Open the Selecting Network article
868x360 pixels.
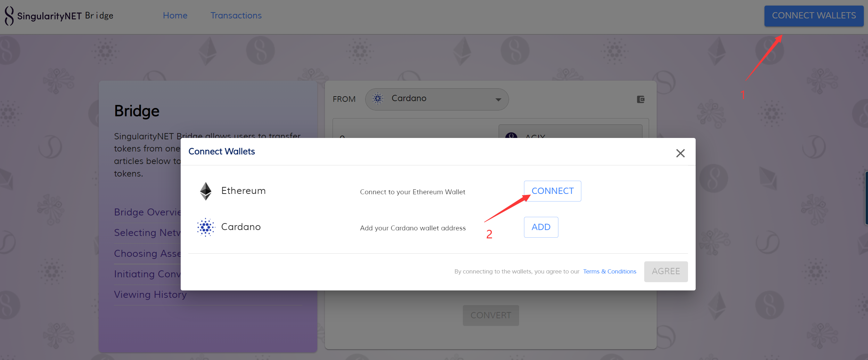pyautogui.click(x=147, y=233)
